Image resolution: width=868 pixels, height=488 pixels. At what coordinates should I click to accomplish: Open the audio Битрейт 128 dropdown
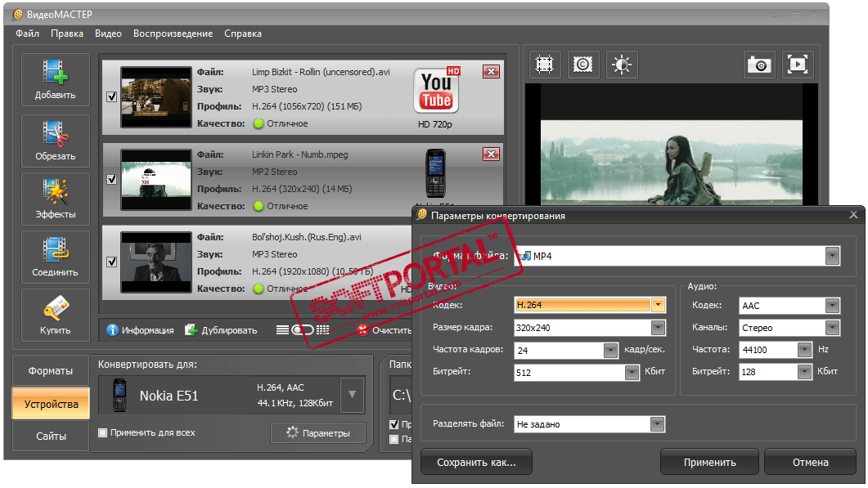coord(805,372)
